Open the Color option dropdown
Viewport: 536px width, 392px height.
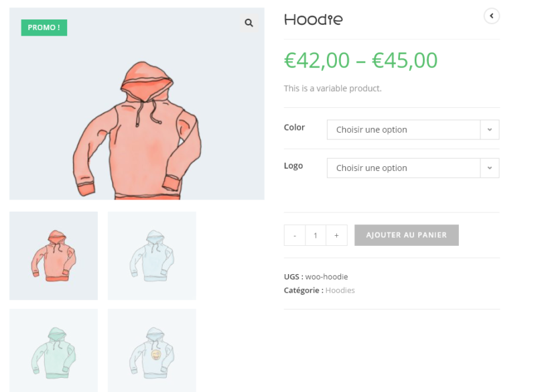tap(404, 130)
